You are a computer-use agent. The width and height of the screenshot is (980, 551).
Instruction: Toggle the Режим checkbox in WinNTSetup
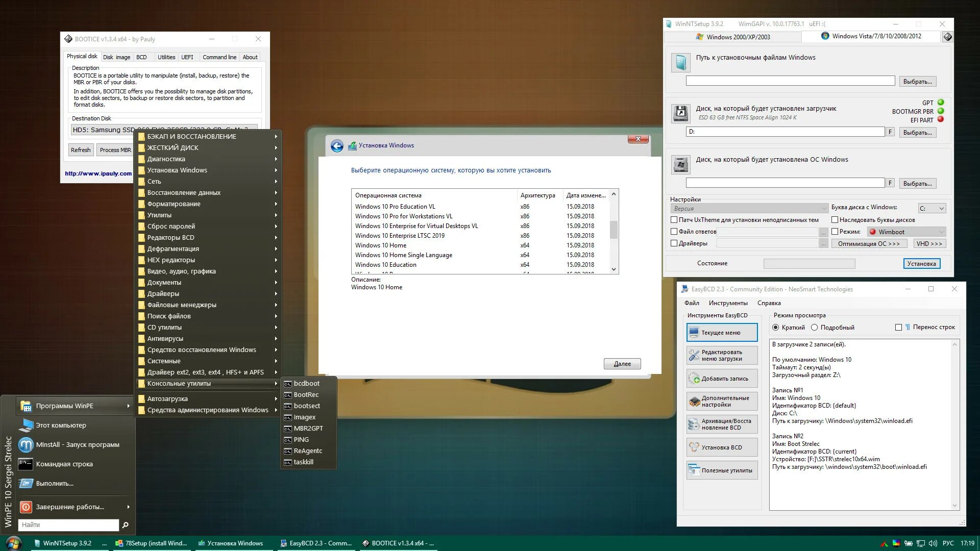pyautogui.click(x=835, y=232)
